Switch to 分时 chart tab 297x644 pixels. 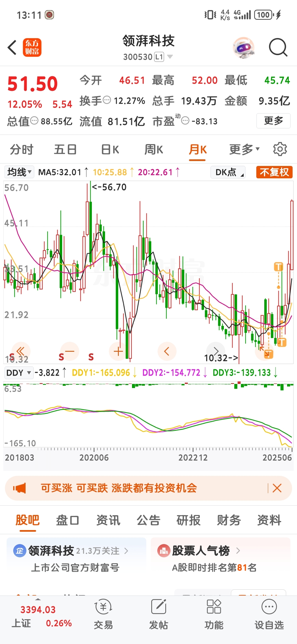[x=22, y=149]
